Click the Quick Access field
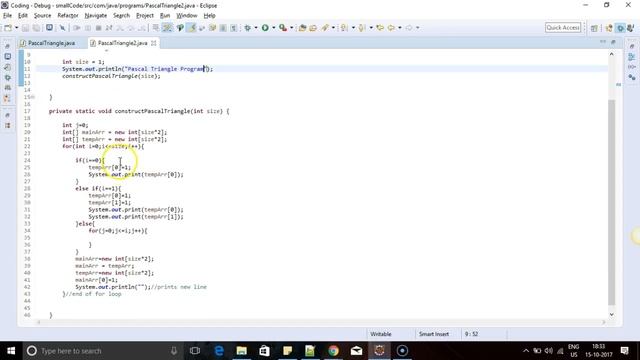Screen dimensions: 640x360 coord(563,28)
